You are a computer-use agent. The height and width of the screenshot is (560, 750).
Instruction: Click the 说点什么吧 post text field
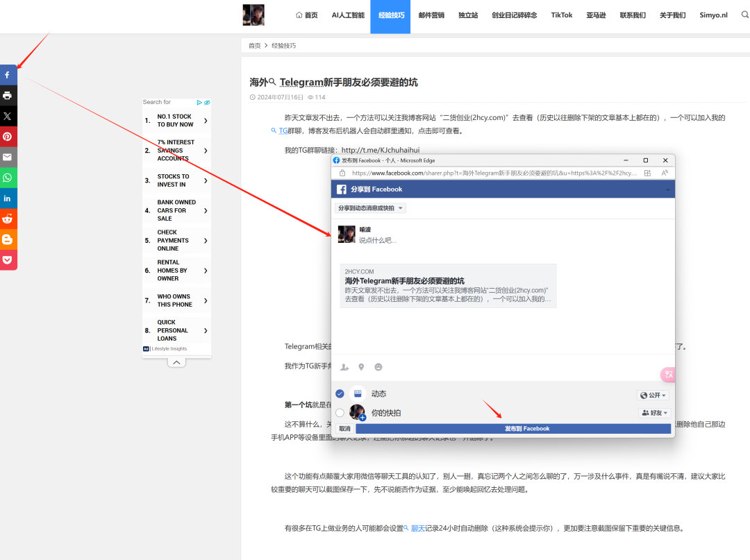[378, 240]
